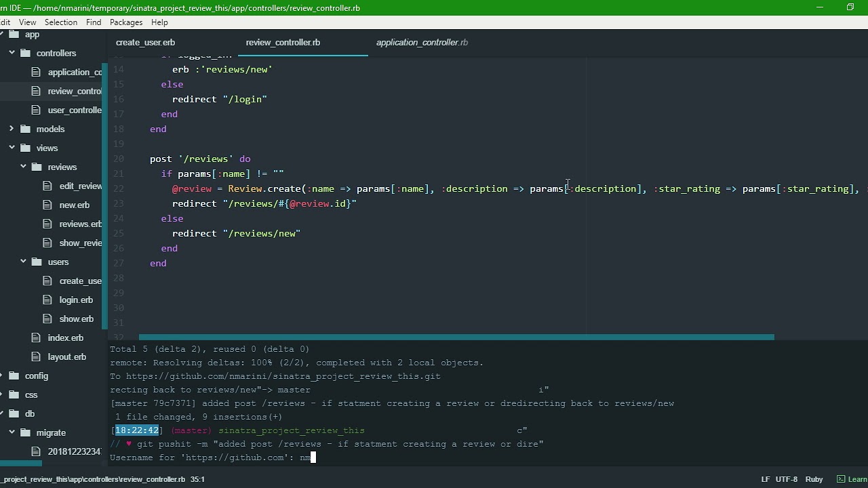Screen dimensions: 868x488
Task: Open new.erb in the reviews folder
Action: coord(75,205)
